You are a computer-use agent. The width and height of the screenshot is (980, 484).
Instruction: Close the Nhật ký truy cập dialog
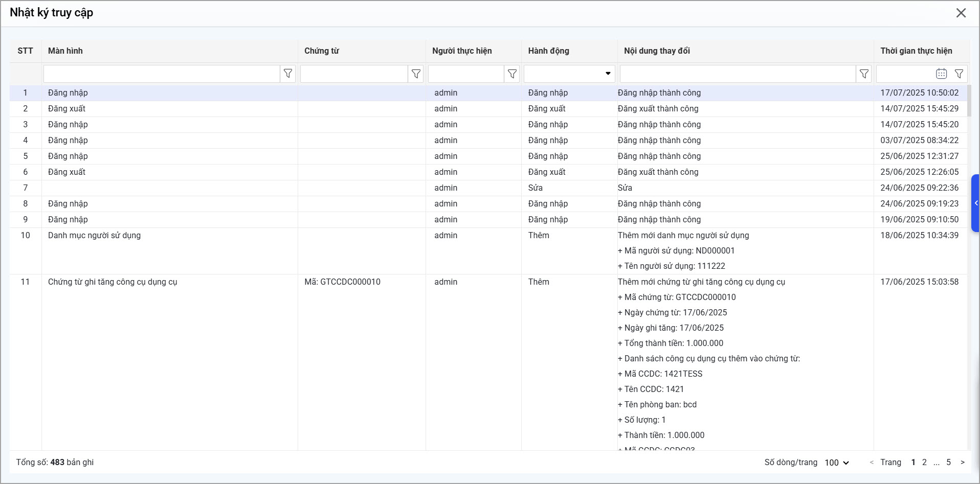click(961, 13)
